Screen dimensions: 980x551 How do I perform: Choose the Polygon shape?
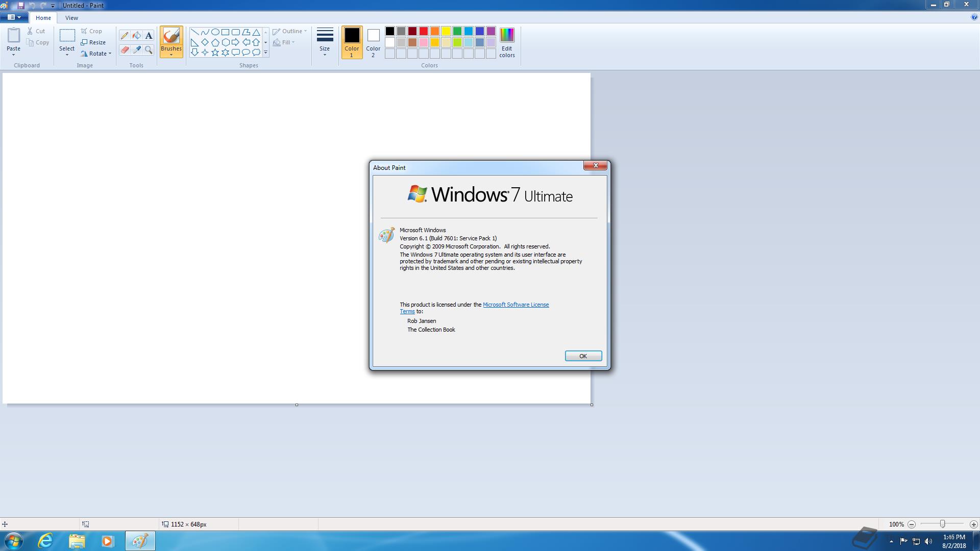pos(246,32)
